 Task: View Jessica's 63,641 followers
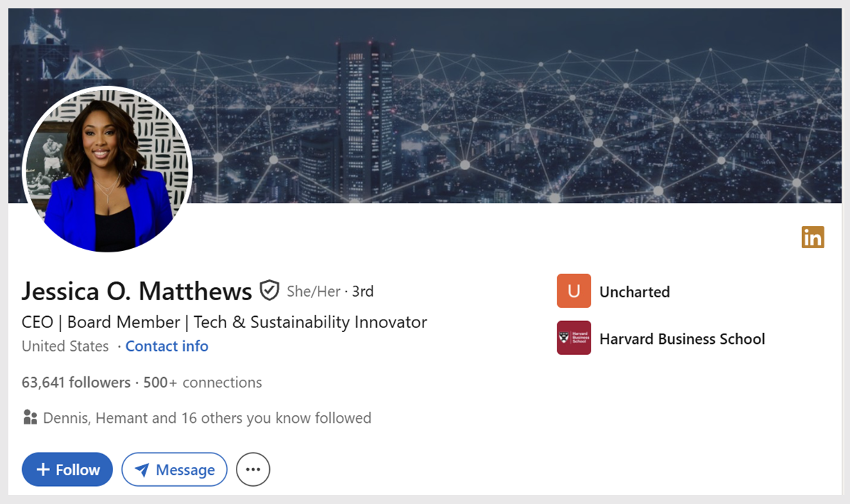click(x=76, y=382)
